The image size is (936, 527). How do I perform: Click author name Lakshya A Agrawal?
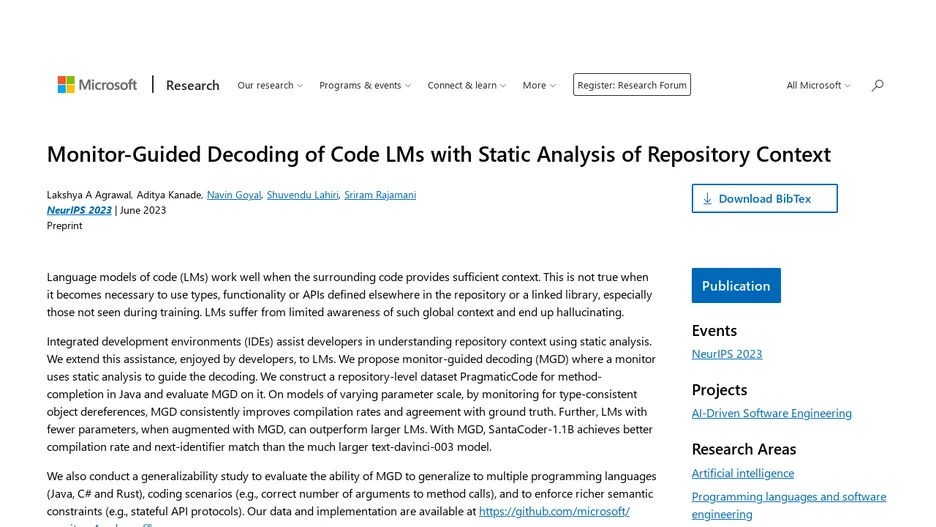tap(88, 195)
